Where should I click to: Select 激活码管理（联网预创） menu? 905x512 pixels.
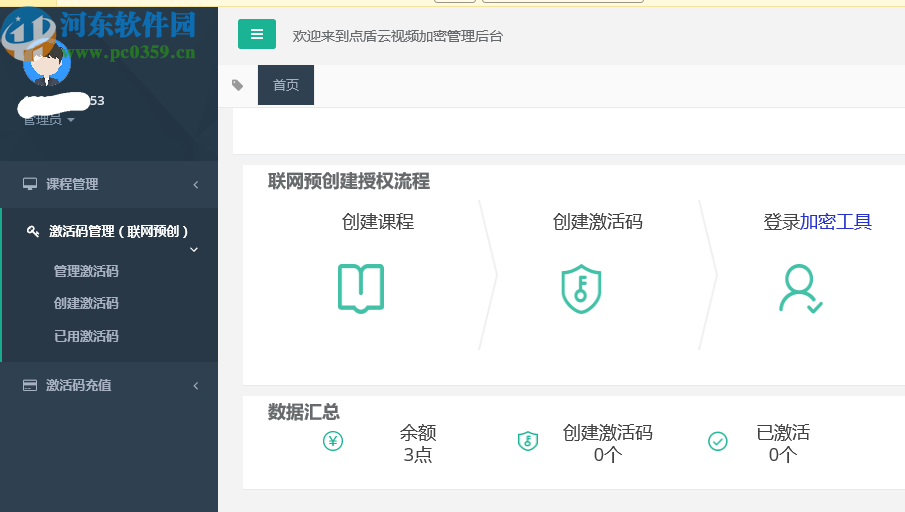click(x=118, y=231)
